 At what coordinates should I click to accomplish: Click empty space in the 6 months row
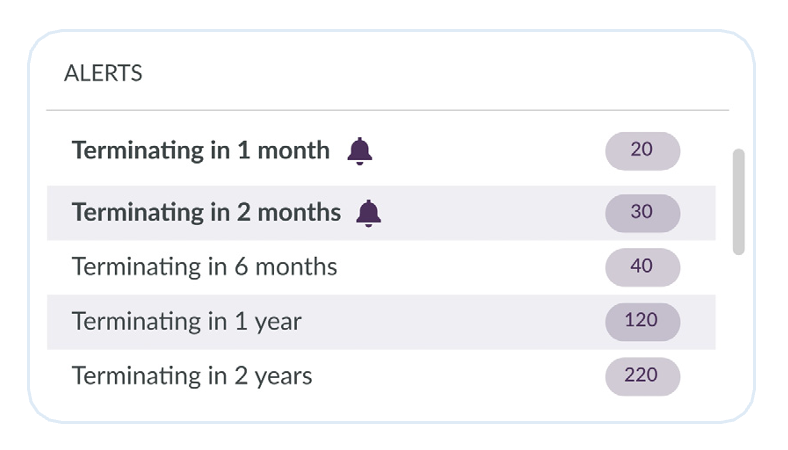tap(470, 267)
